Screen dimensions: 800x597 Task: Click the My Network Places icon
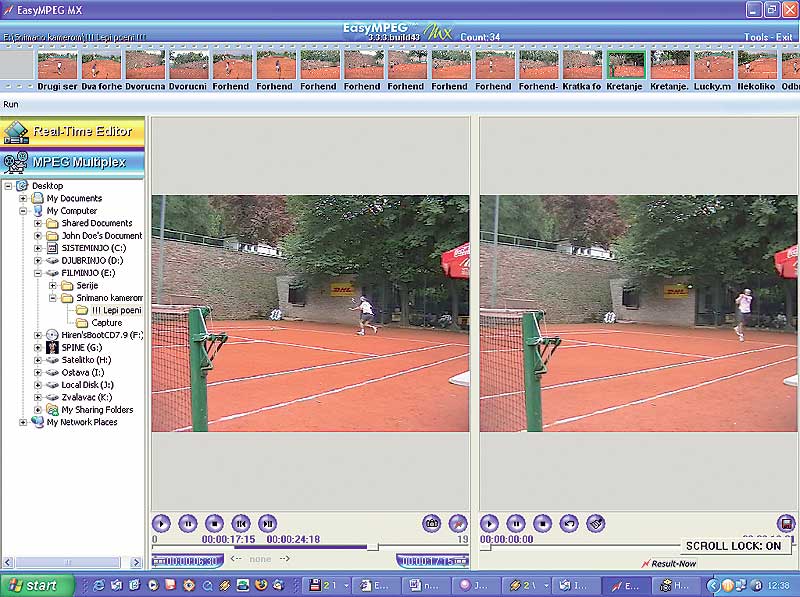(37, 422)
